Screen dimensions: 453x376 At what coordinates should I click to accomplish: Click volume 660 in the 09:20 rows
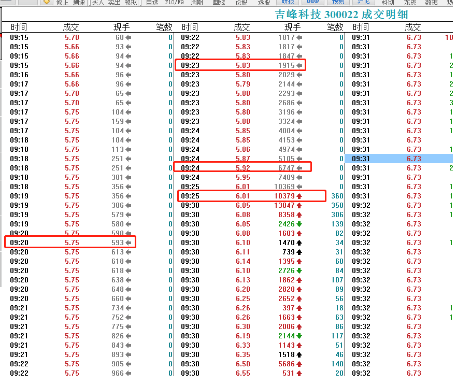117,299
